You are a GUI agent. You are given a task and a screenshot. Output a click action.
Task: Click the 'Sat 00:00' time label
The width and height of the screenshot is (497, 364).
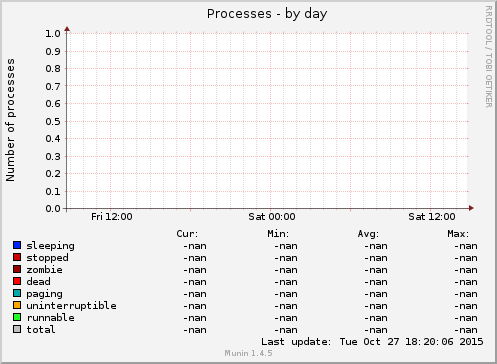point(272,217)
